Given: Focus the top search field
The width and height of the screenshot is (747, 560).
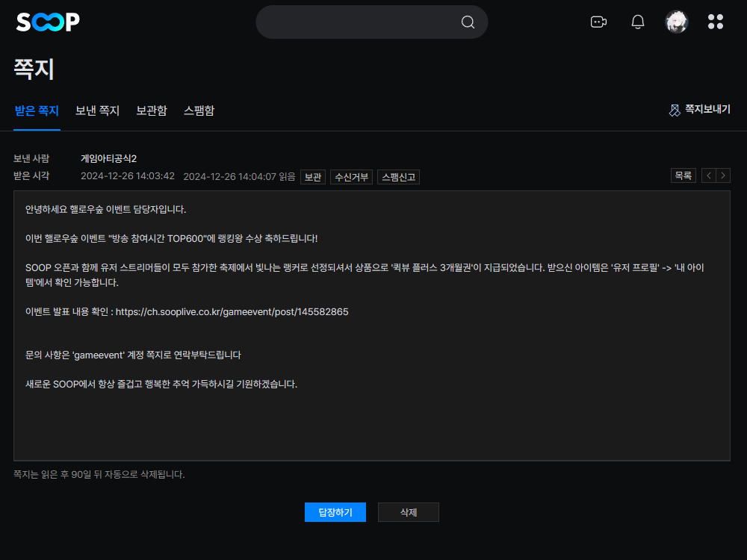Looking at the screenshot, I should point(371,22).
